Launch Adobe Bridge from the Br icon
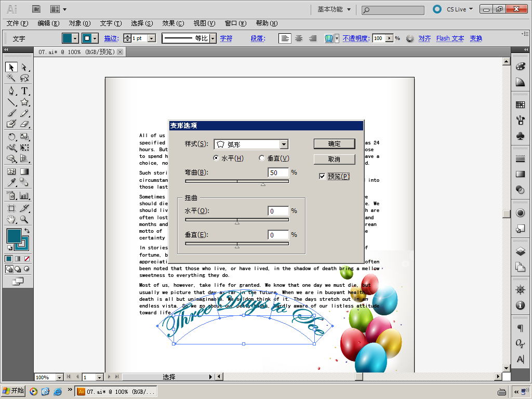This screenshot has width=532, height=399. [x=36, y=9]
